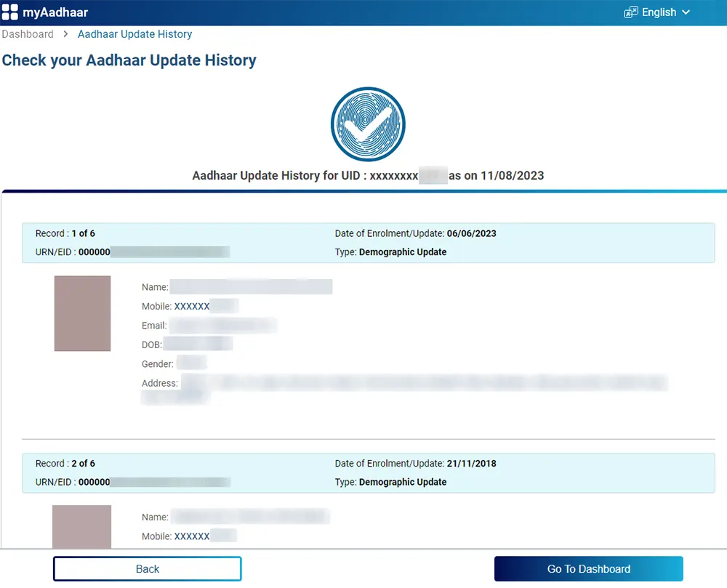Click the fingerprint checkmark success icon
This screenshot has height=588, width=727.
368,124
